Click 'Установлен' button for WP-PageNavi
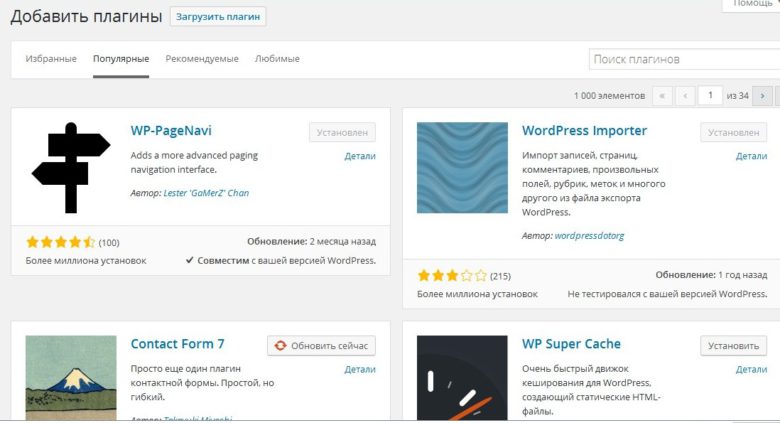 coord(342,132)
